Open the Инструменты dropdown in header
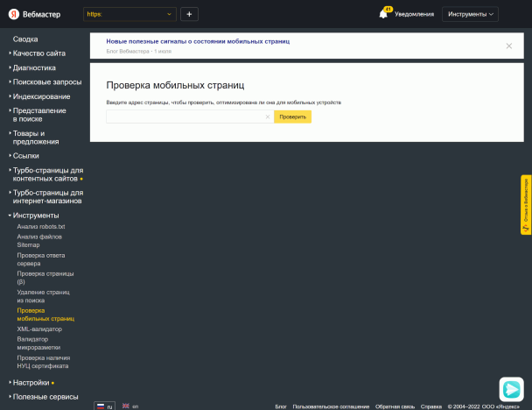 pos(470,14)
